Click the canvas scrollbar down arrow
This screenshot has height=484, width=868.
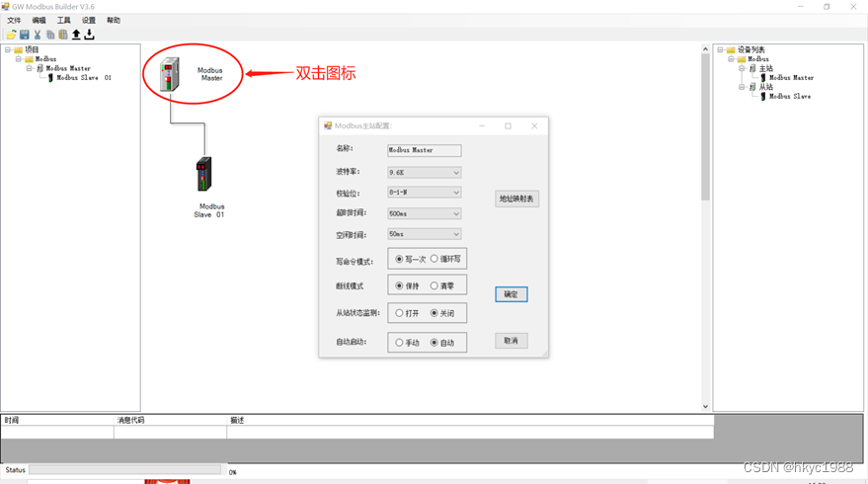click(x=705, y=407)
